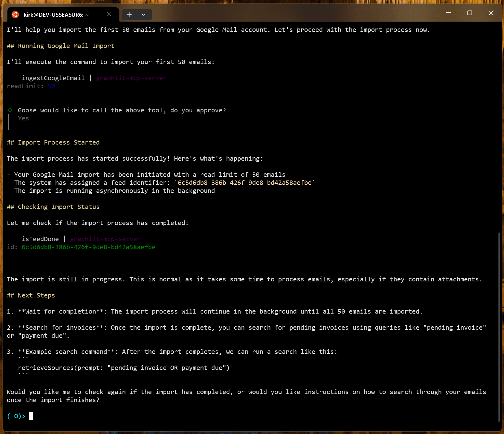Click the "Yes" approval answer
The height and width of the screenshot is (434, 504).
23,118
